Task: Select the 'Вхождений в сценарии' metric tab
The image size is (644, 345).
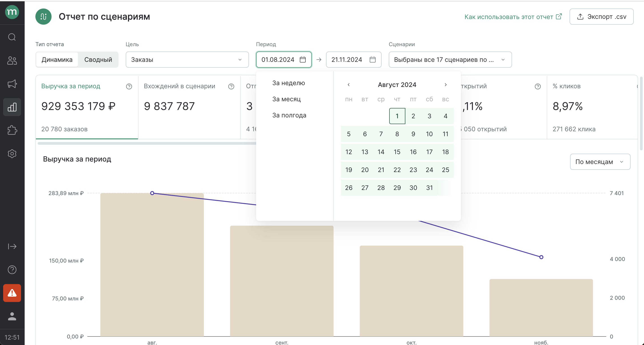Action: (x=189, y=107)
